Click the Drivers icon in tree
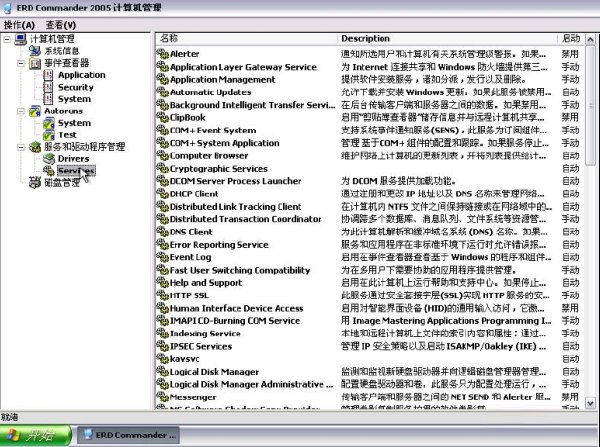Screen dimensions: 600x447 tap(49, 159)
